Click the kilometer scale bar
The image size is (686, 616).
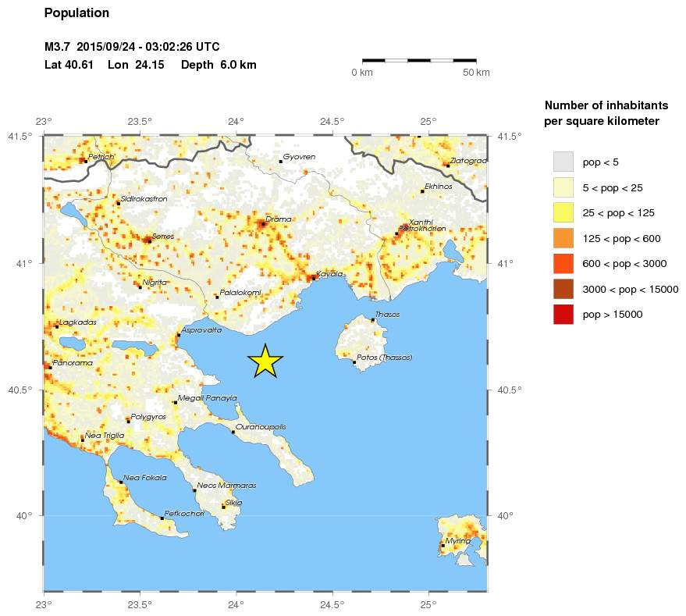pyautogui.click(x=419, y=60)
